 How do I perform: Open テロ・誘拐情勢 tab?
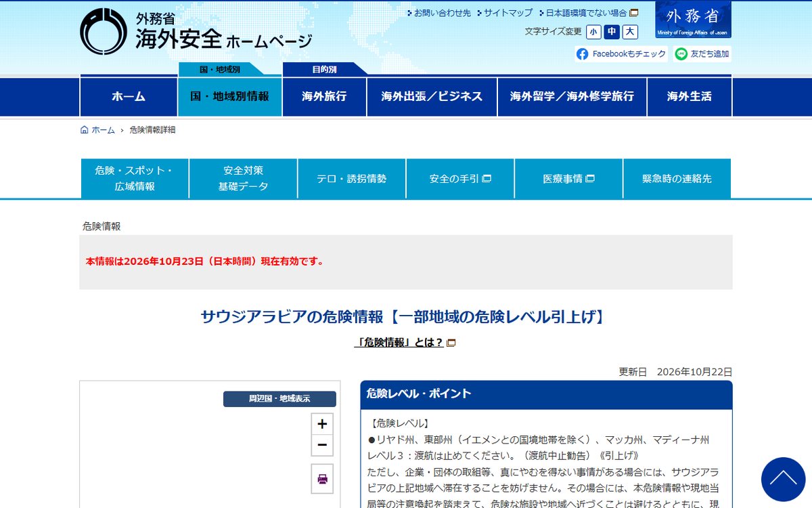click(x=352, y=179)
